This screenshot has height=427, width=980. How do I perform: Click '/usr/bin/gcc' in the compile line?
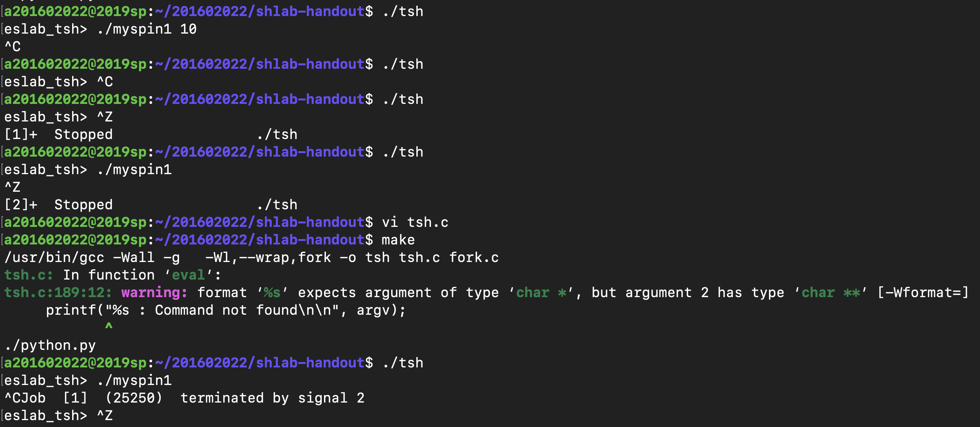click(54, 257)
